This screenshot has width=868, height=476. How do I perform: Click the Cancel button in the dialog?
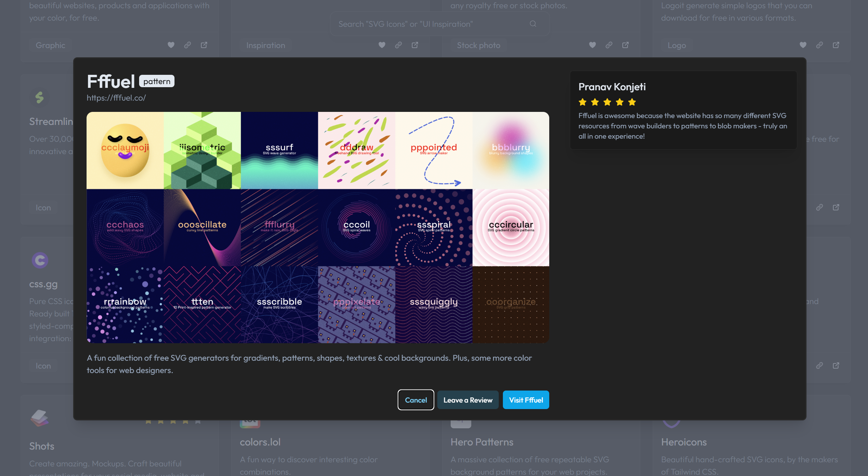coord(416,400)
